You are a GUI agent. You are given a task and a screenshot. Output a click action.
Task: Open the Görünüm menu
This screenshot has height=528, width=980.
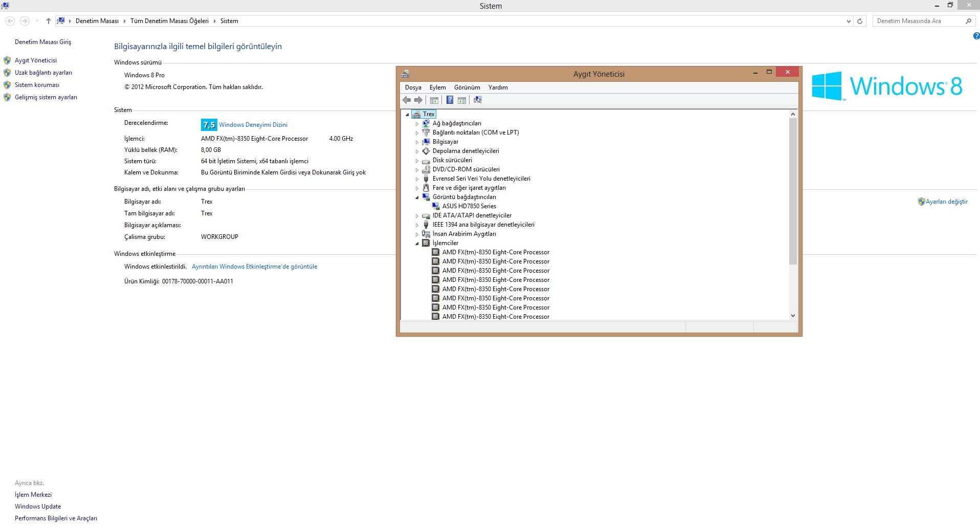[466, 87]
